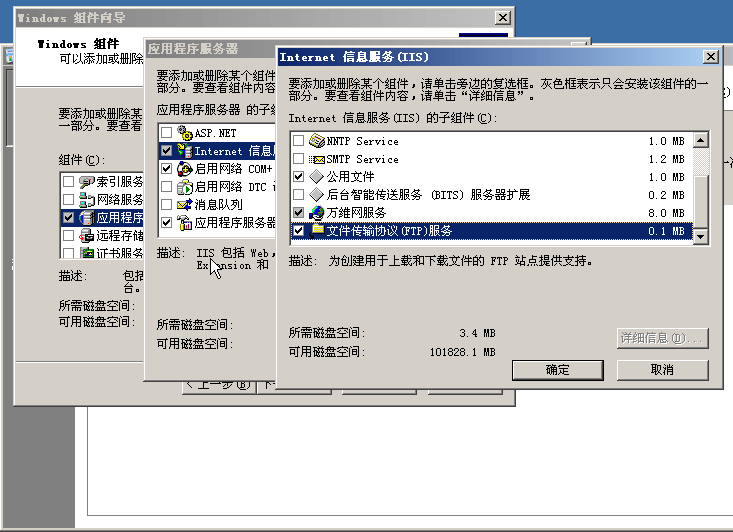The width and height of the screenshot is (733, 532).
Task: Click the 证书服务 icon in wizard list
Action: click(87, 253)
